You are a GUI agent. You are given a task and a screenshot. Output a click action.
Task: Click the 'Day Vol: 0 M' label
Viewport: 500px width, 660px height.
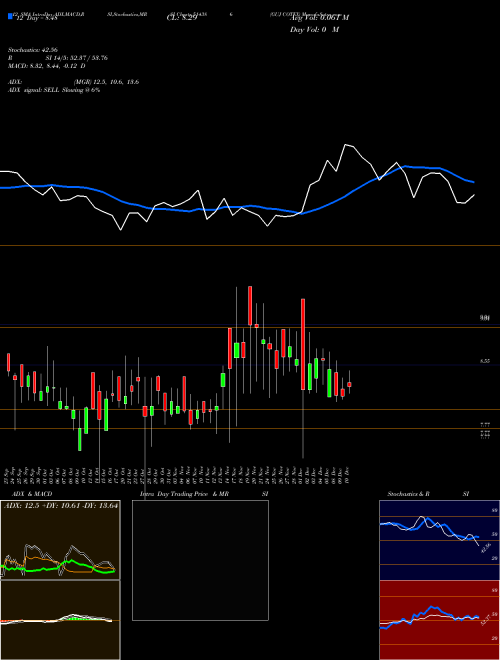pos(314,30)
